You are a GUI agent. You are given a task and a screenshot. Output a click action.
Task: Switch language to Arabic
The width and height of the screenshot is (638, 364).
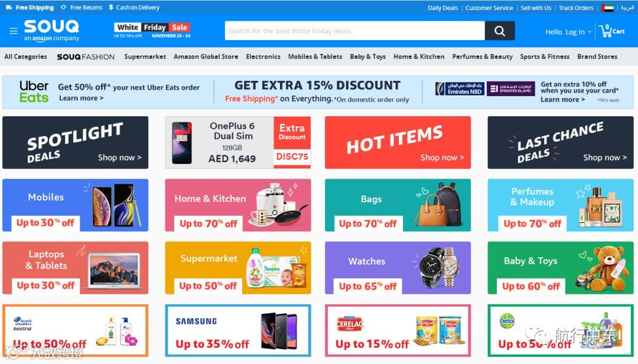coord(627,8)
